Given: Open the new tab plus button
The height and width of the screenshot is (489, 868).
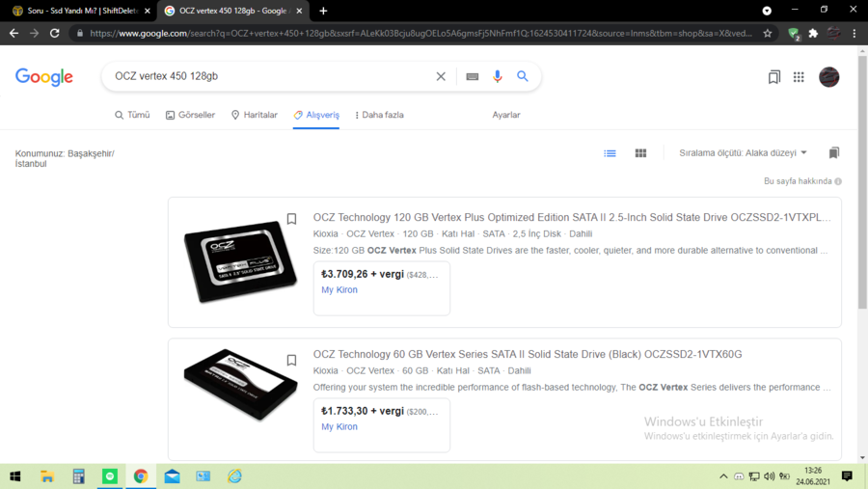Looking at the screenshot, I should tap(323, 11).
